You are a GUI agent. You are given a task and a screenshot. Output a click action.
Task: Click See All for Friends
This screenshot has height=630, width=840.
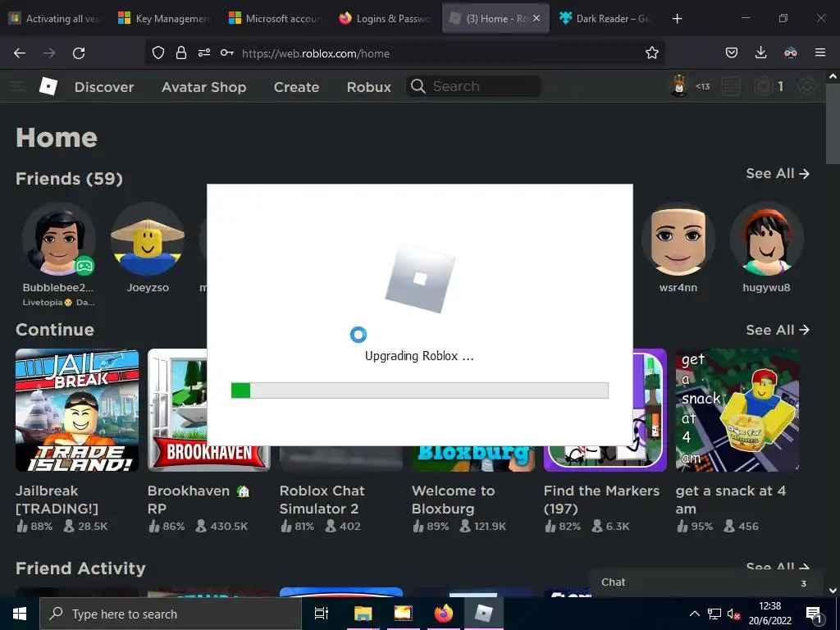pyautogui.click(x=778, y=174)
